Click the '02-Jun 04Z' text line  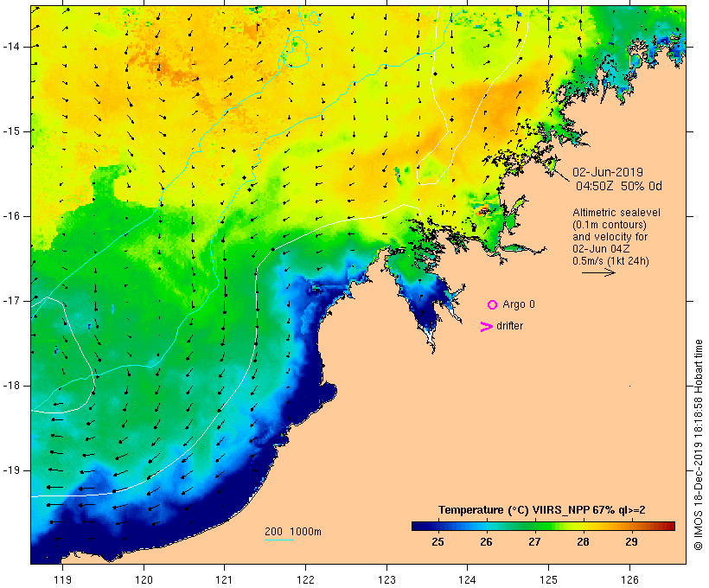[x=601, y=249]
